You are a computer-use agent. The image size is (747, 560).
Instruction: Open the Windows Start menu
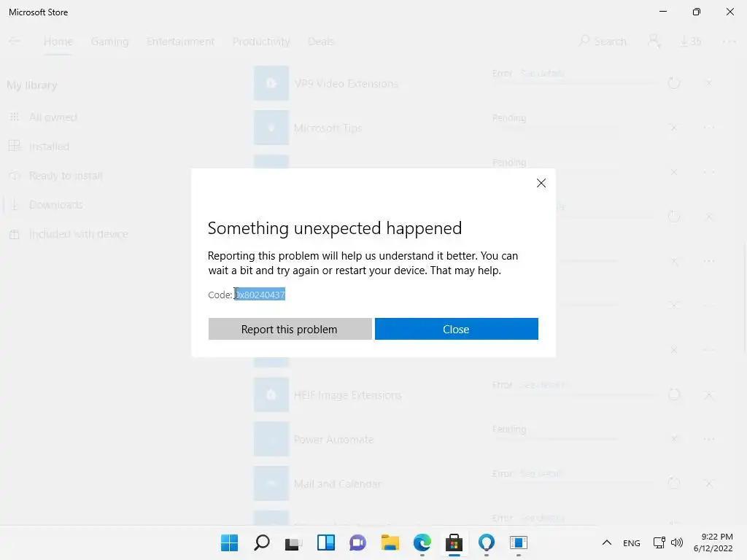pyautogui.click(x=229, y=542)
